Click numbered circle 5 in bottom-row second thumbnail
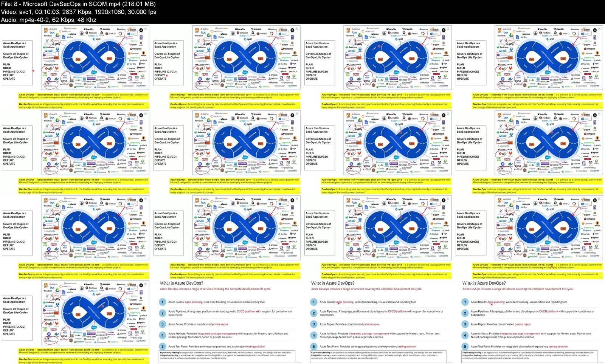The width and height of the screenshot is (605, 364). pyautogui.click(x=163, y=346)
